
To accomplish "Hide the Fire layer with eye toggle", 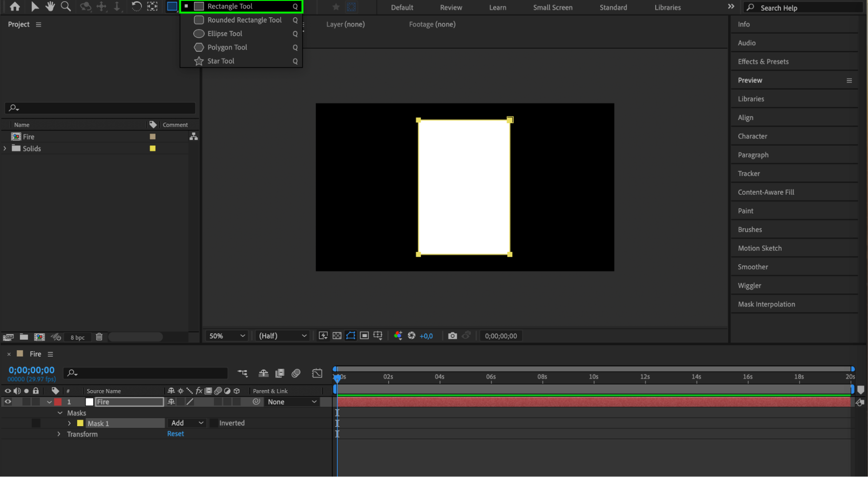I will [8, 402].
